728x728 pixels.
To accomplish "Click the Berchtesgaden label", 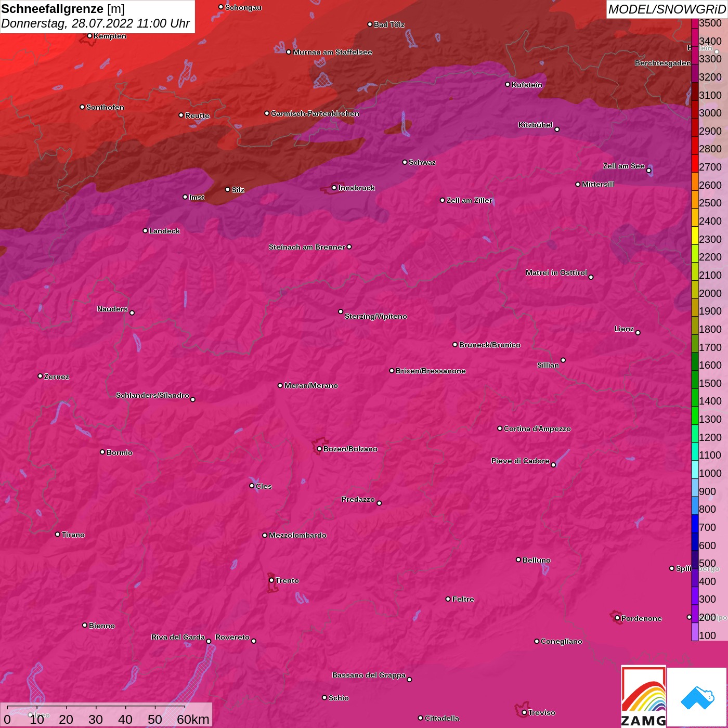I will [663, 63].
